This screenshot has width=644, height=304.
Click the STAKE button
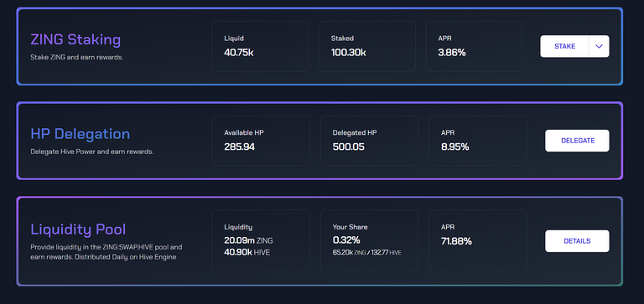[x=564, y=46]
